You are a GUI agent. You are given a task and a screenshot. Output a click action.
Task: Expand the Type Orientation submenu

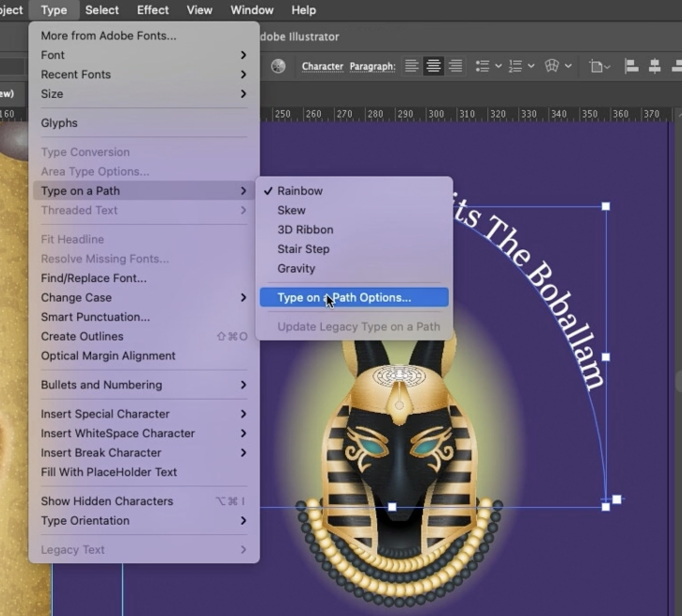click(x=144, y=521)
